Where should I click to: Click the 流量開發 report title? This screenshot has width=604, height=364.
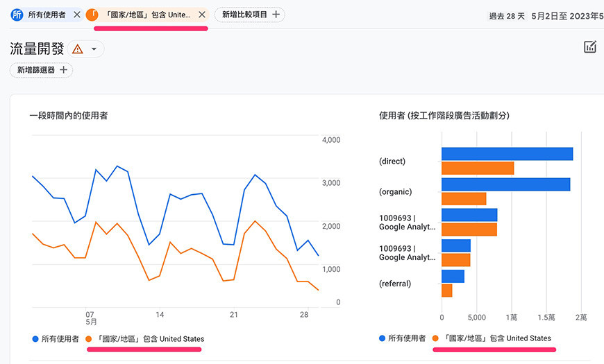coord(37,49)
